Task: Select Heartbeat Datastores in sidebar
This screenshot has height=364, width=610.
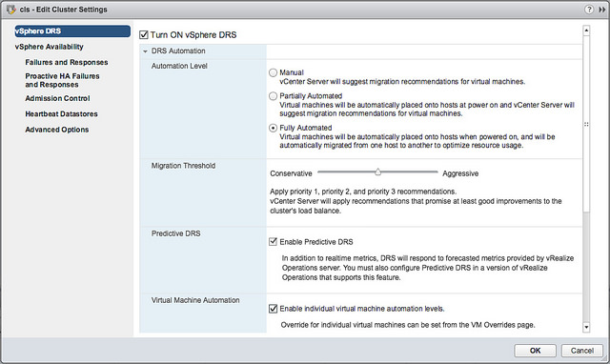Action: [61, 114]
